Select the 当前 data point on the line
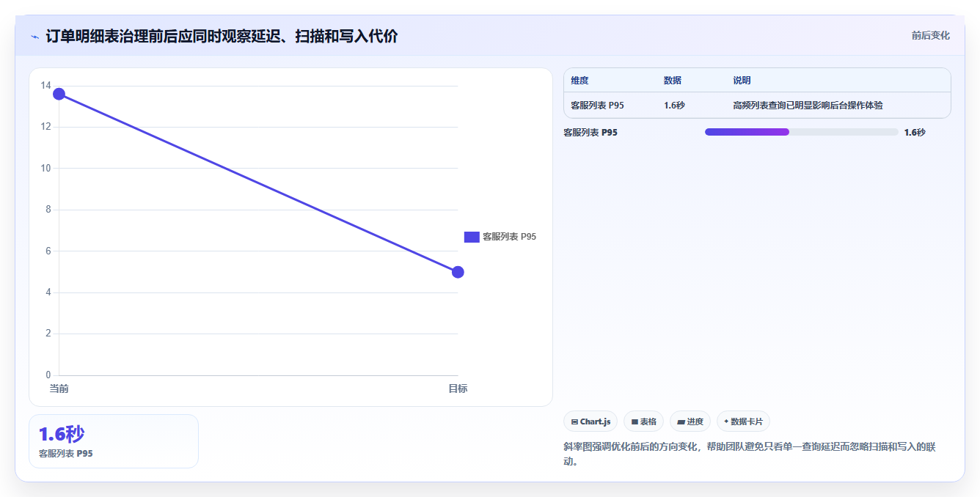This screenshot has height=497, width=980. [59, 94]
